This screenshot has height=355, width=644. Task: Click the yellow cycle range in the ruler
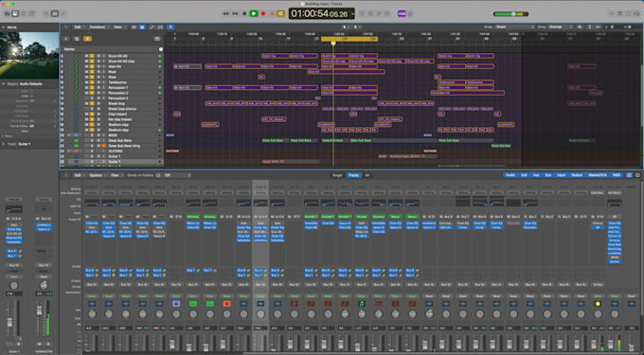click(x=349, y=39)
